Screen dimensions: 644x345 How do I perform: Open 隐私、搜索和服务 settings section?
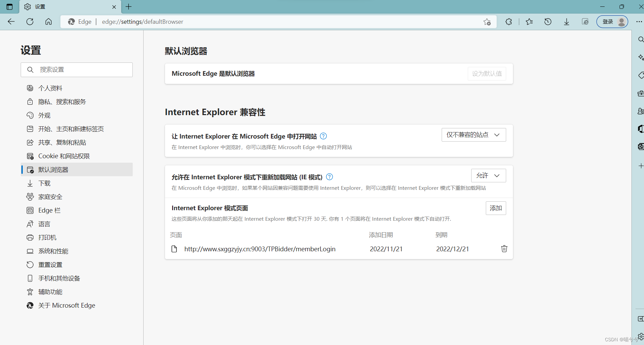coord(77,102)
